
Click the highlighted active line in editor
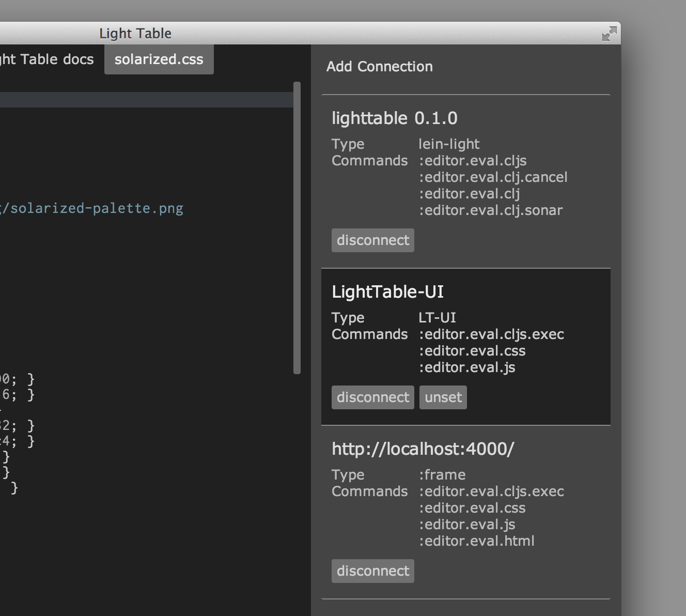[x=147, y=100]
